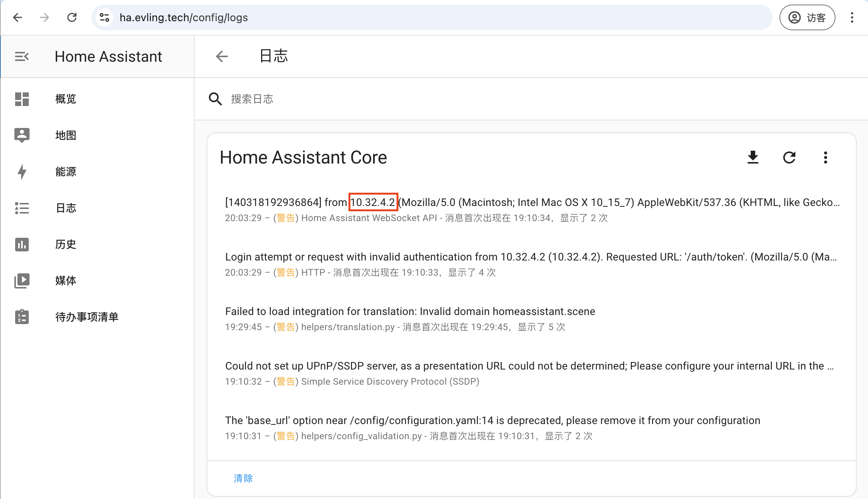Open site information icon in address bar
This screenshot has width=868, height=499.
pyautogui.click(x=104, y=17)
